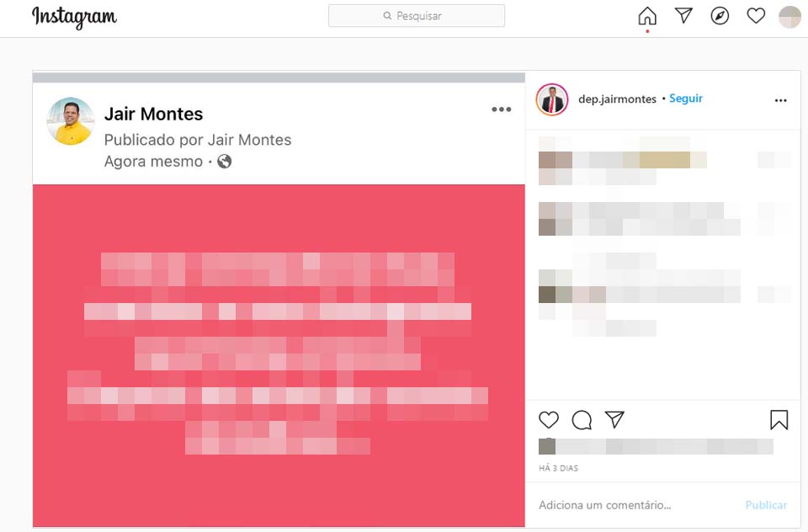Click the Publicar comment button
Image resolution: width=808 pixels, height=532 pixels.
(766, 505)
